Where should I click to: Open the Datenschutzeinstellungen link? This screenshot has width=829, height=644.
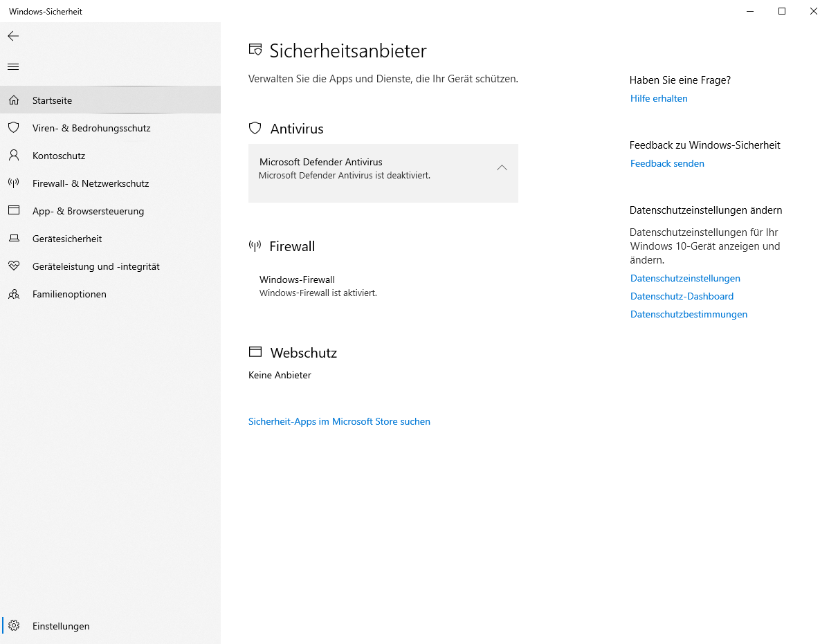pyautogui.click(x=685, y=278)
